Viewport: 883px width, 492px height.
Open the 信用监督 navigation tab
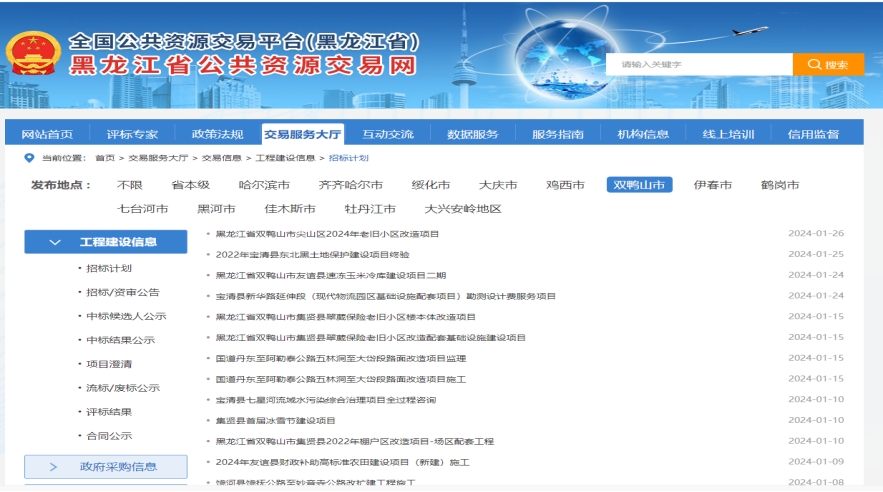click(x=813, y=135)
